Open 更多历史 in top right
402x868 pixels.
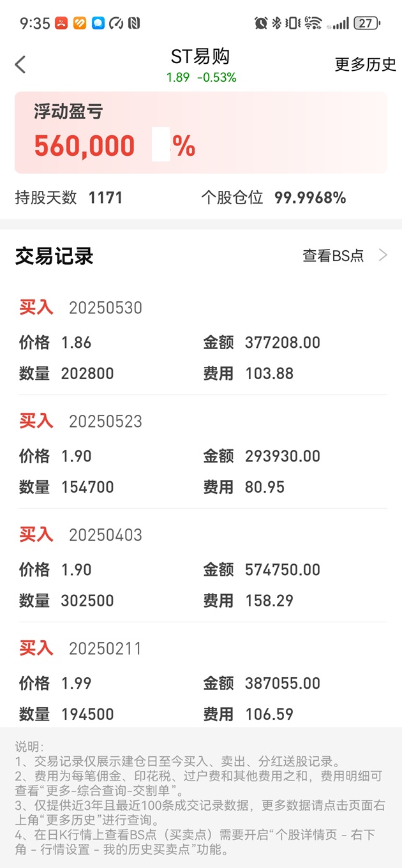(x=366, y=64)
